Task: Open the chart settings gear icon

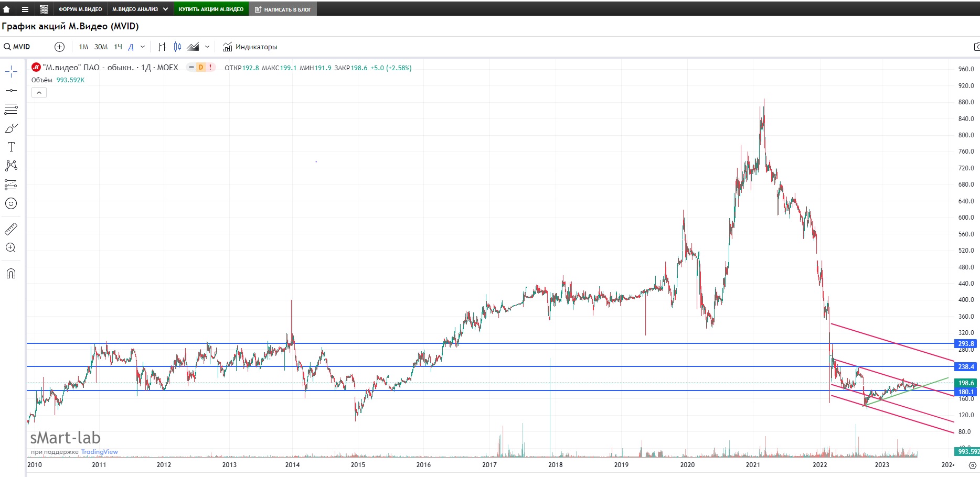Action: (972, 465)
